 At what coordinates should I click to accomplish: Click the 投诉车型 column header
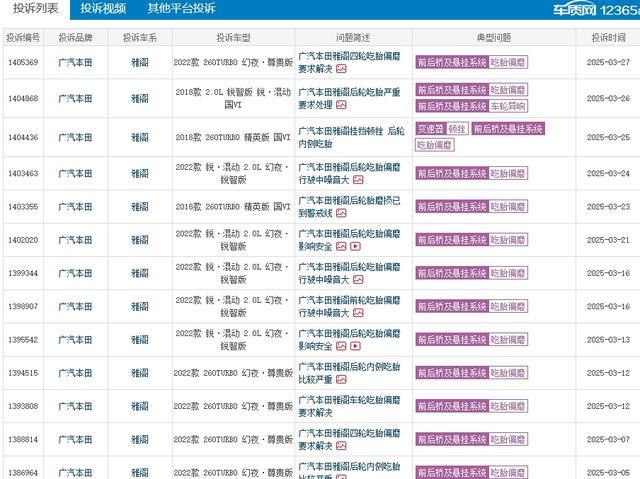pyautogui.click(x=233, y=38)
